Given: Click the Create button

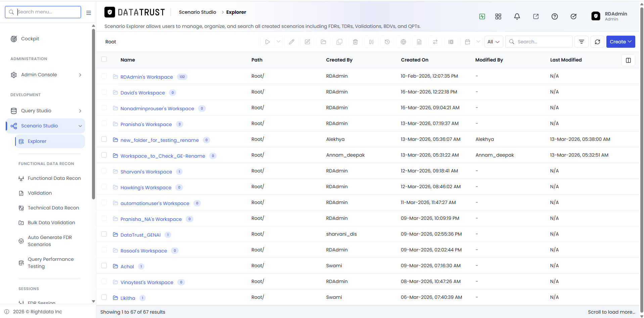Looking at the screenshot, I should [x=620, y=42].
